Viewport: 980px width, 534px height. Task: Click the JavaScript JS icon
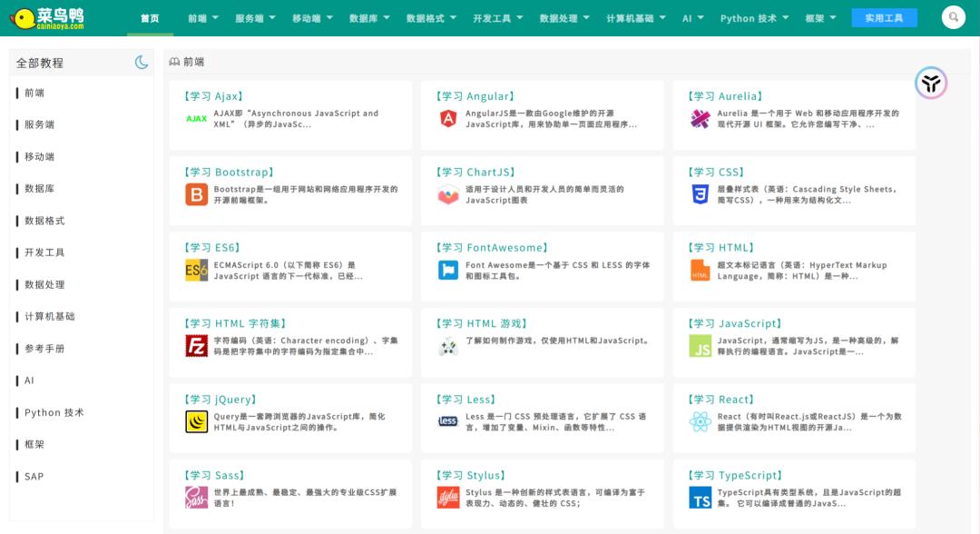click(x=700, y=346)
